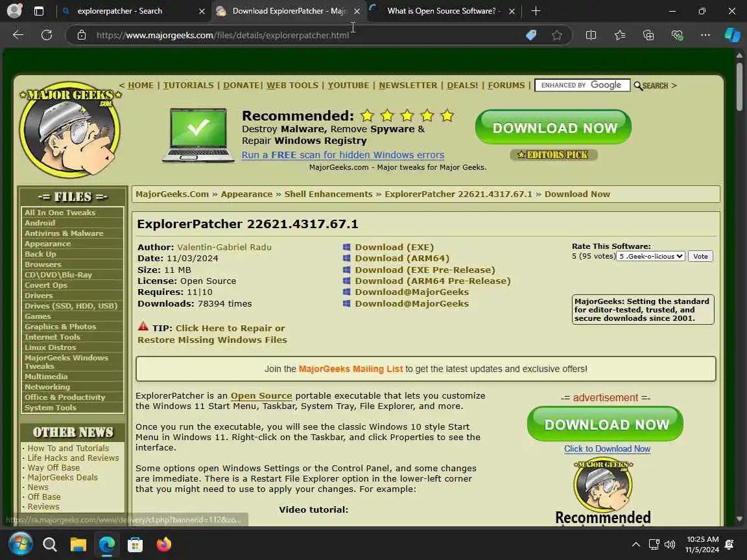Click Appearance breadcrumb link
The width and height of the screenshot is (747, 560).
coord(247,194)
